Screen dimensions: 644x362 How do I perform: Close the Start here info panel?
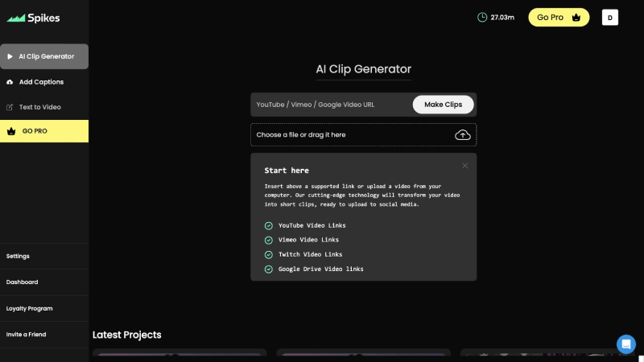tap(464, 166)
